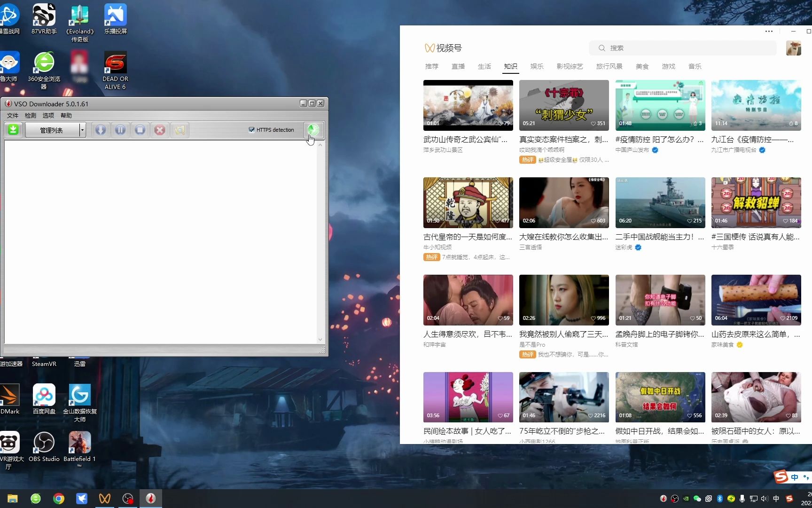Click the pause button in VSO Downloader toolbar
812x508 pixels.
pyautogui.click(x=120, y=130)
